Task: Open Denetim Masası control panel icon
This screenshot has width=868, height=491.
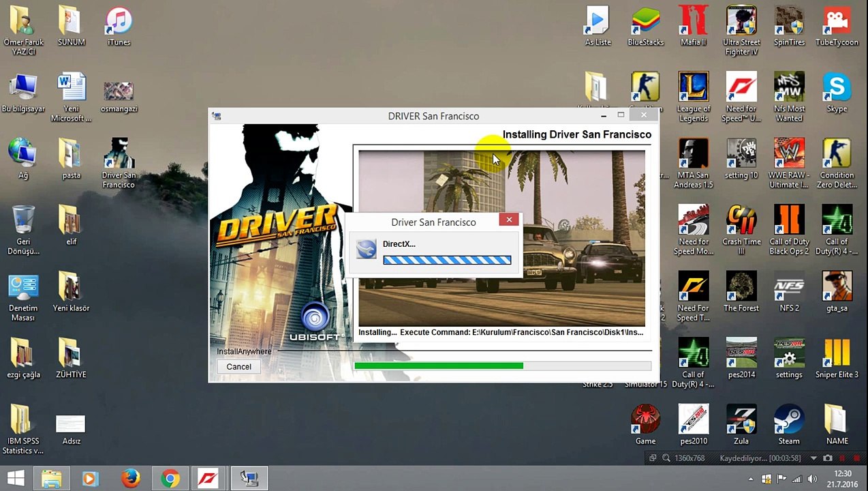Action: (23, 297)
